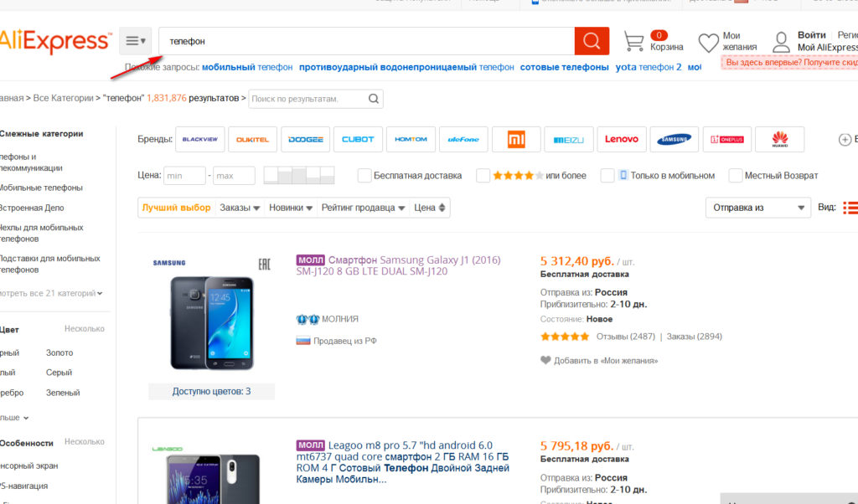Click the AliExpress logo
858x504 pixels.
[x=54, y=41]
